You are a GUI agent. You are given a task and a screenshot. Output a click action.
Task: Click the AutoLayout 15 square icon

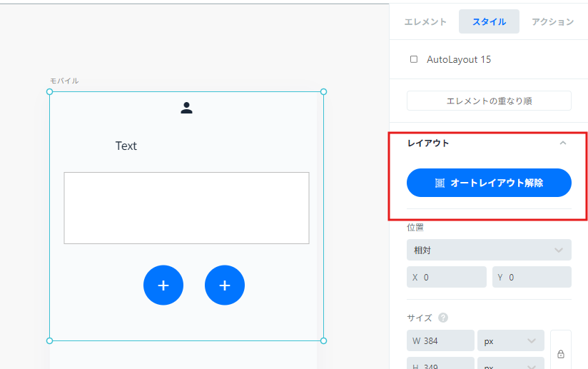pos(414,59)
